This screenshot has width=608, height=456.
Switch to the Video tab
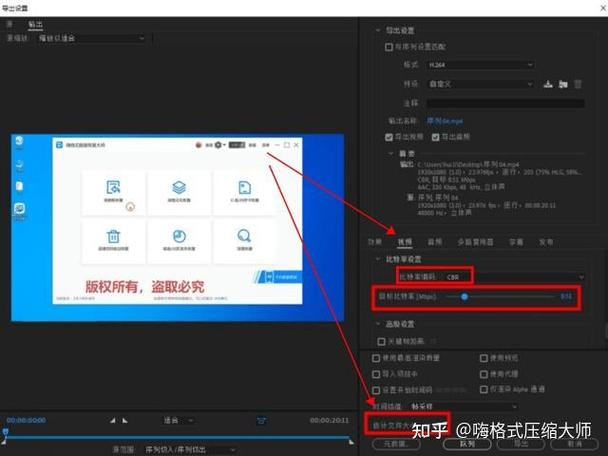point(405,242)
